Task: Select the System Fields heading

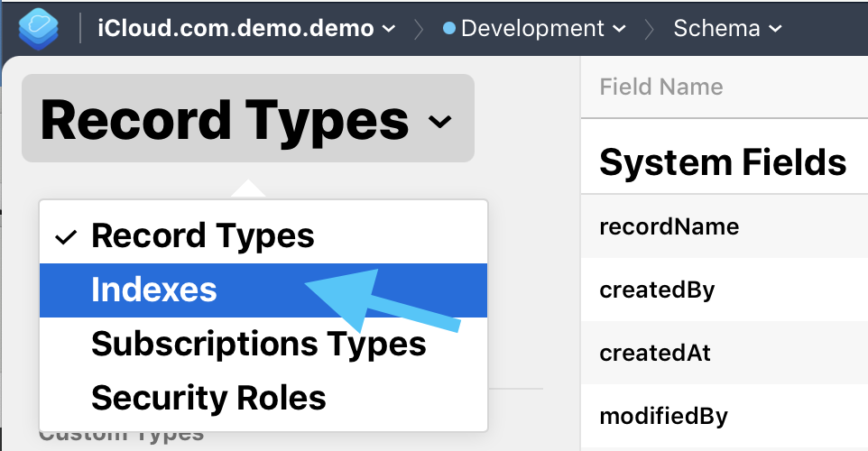Action: tap(723, 162)
